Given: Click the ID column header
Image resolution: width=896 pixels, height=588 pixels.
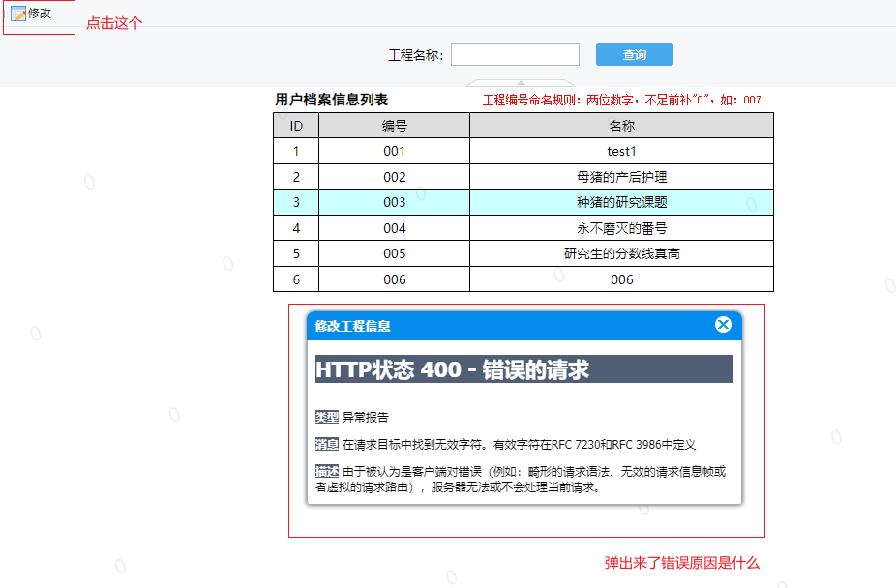Looking at the screenshot, I should coord(296,126).
